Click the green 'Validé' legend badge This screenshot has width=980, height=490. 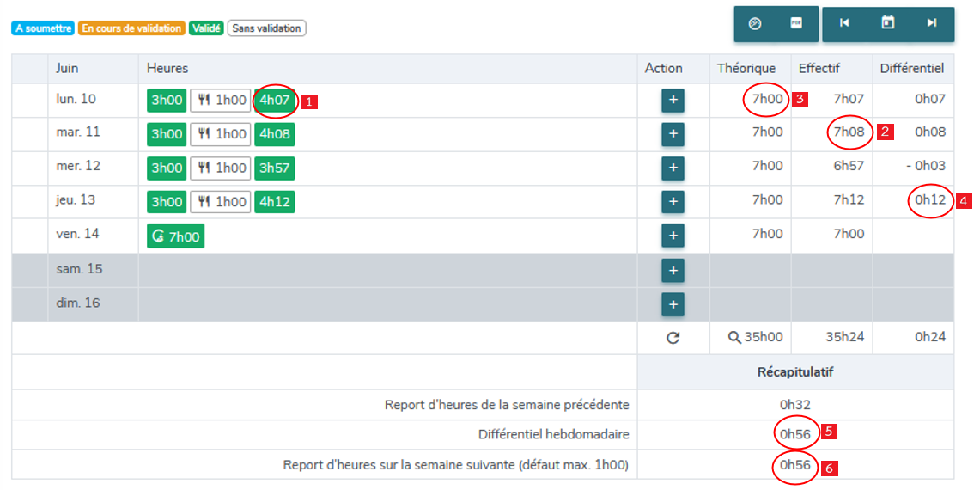(x=207, y=28)
